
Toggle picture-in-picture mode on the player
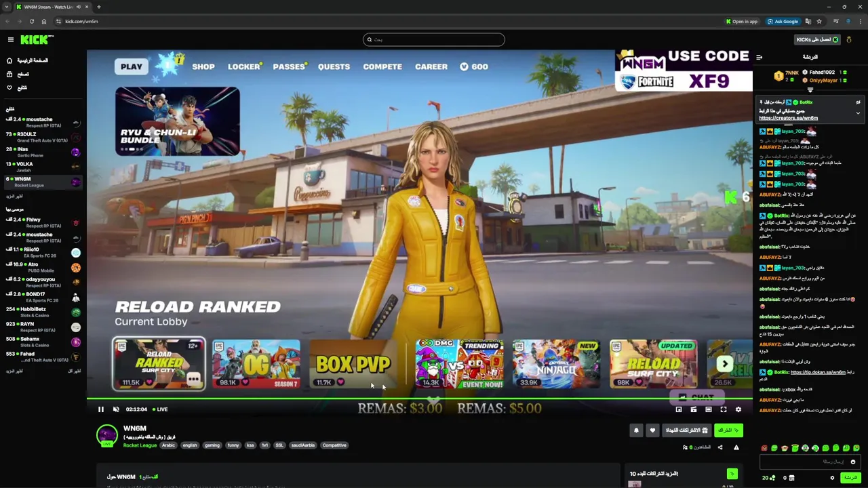point(679,409)
